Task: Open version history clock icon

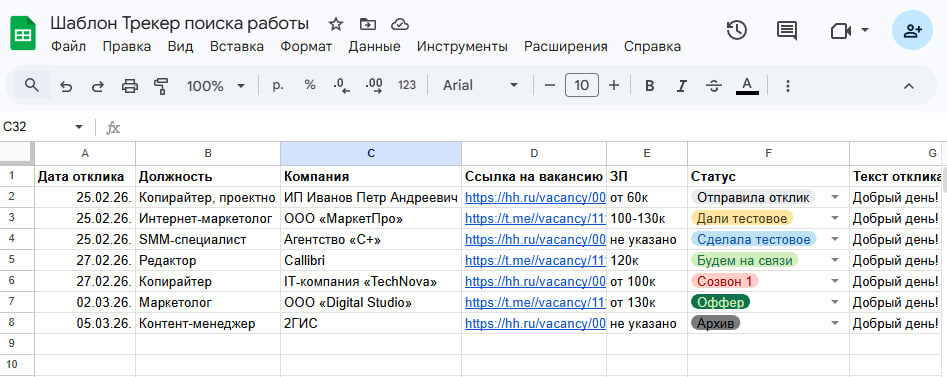Action: pos(737,30)
